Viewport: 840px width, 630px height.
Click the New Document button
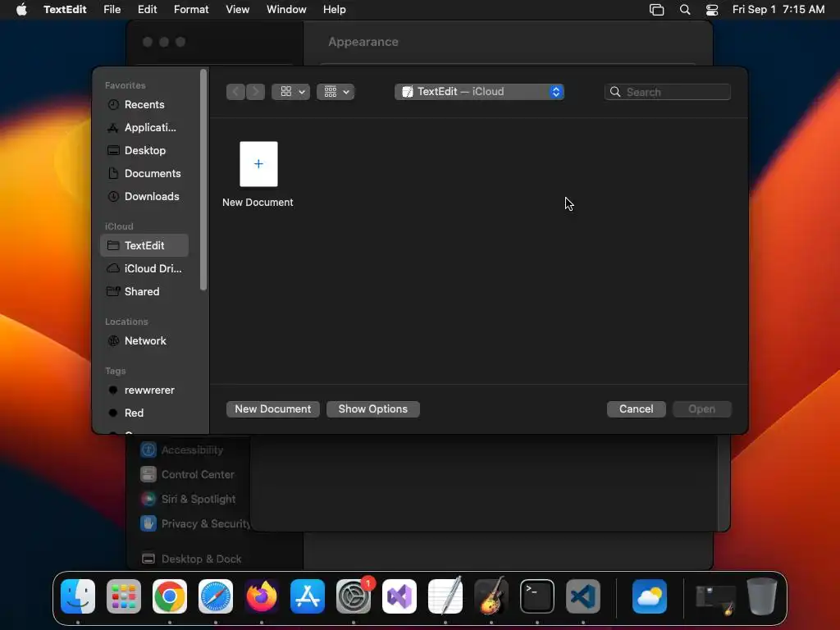tap(272, 409)
